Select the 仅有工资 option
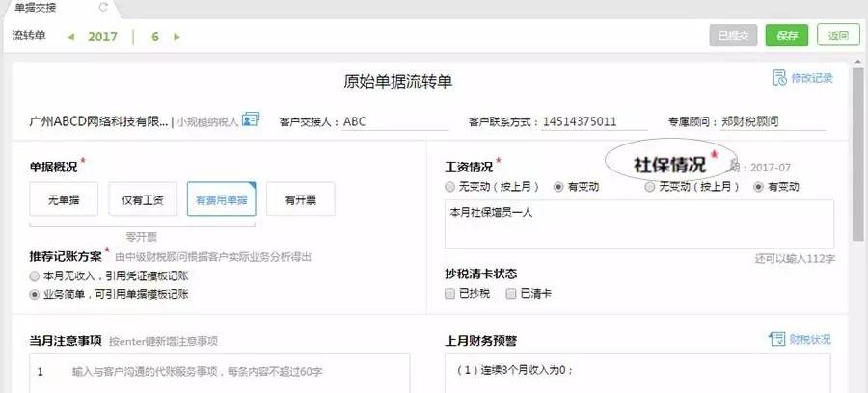This screenshot has height=393, width=868. click(143, 199)
